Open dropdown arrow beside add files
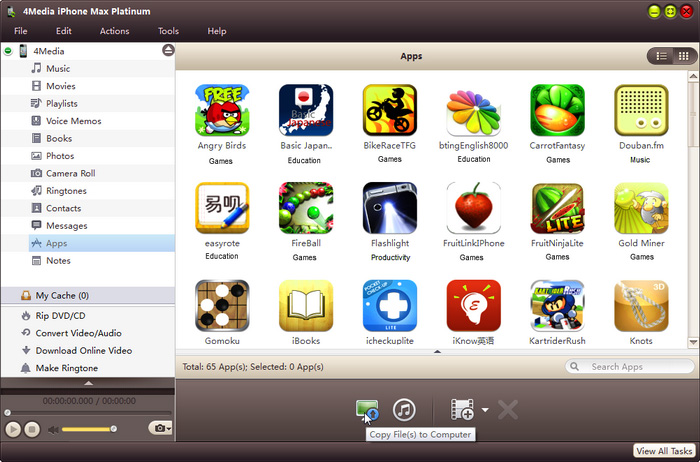Screen dimensions: 700x462 (485, 409)
